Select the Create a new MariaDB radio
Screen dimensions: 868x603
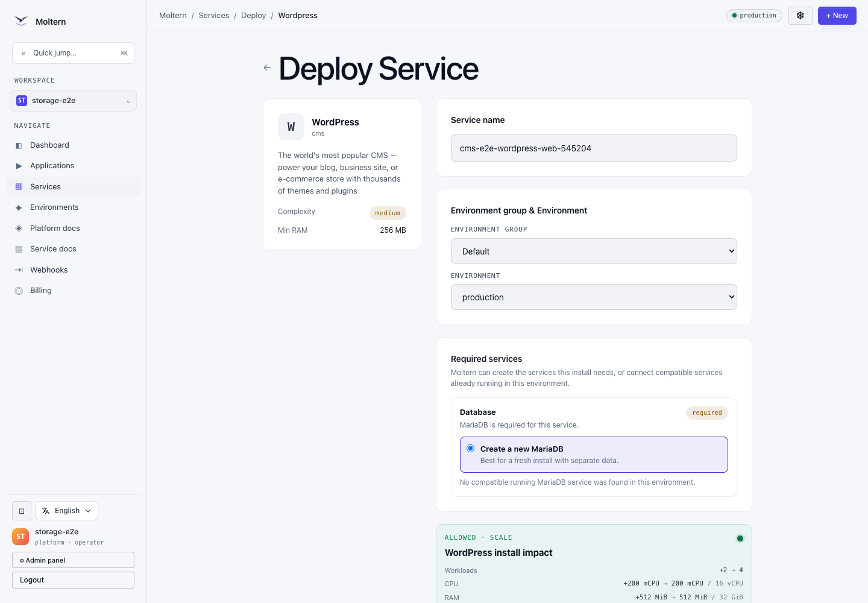[x=470, y=449]
